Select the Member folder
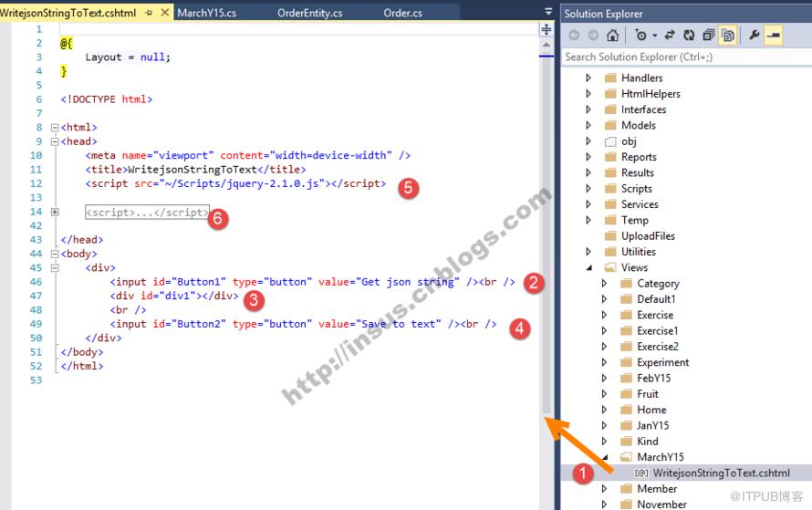Image resolution: width=812 pixels, height=510 pixels. coord(657,489)
